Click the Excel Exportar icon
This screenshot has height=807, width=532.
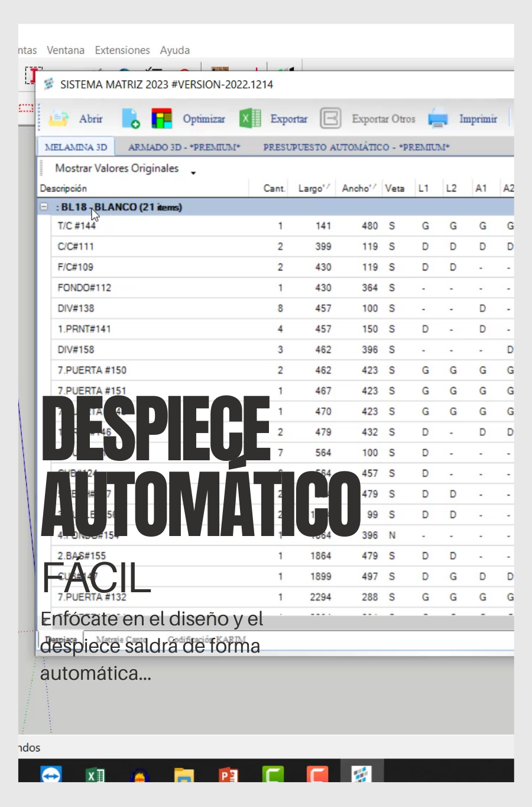[250, 119]
